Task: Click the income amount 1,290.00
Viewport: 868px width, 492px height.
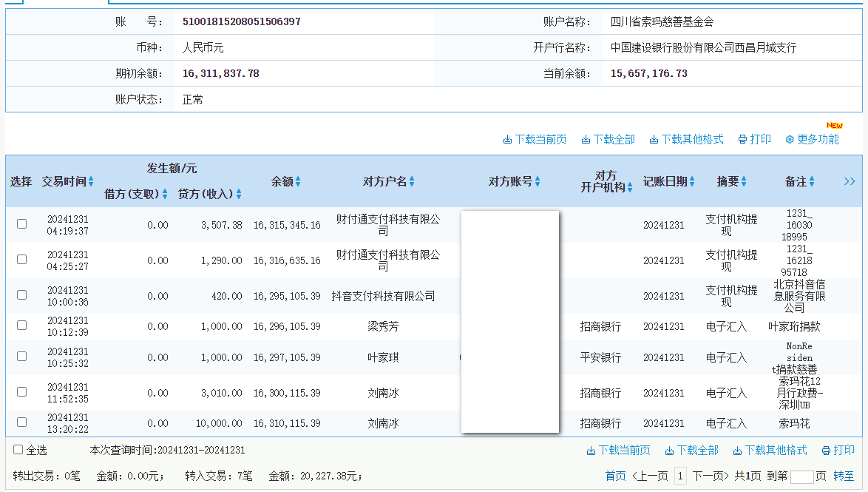Action: (221, 260)
